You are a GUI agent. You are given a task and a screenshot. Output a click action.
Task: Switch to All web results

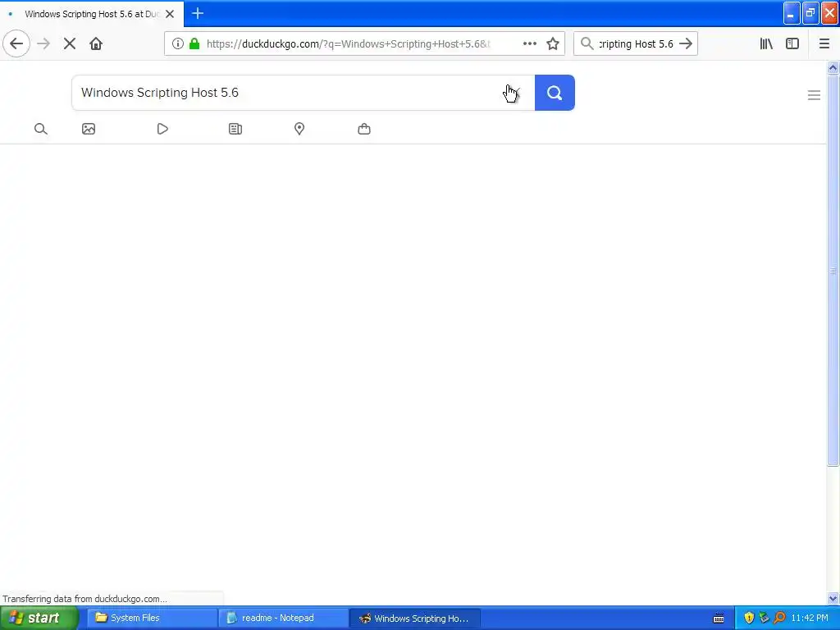point(41,129)
